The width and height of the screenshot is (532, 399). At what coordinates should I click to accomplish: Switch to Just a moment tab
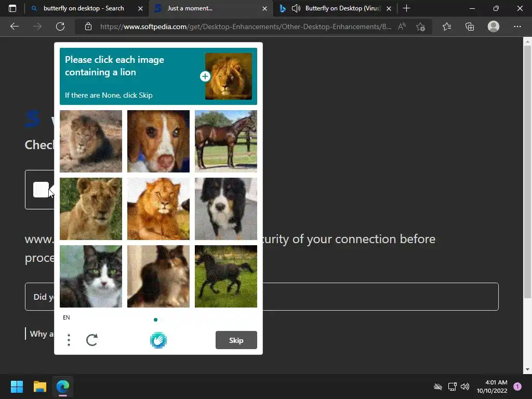pos(210,8)
